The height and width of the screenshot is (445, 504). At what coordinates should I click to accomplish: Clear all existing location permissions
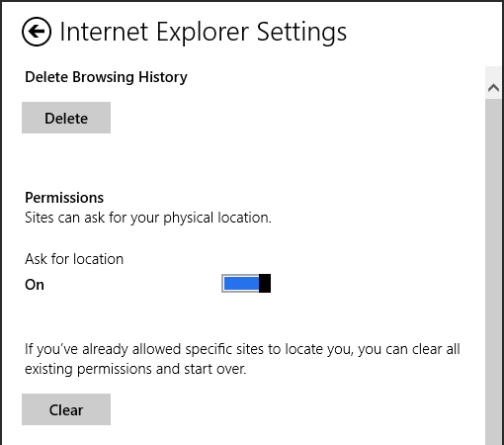(x=66, y=409)
